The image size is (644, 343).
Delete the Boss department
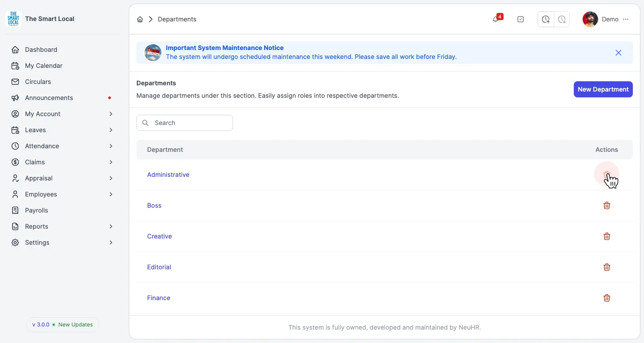tap(607, 205)
